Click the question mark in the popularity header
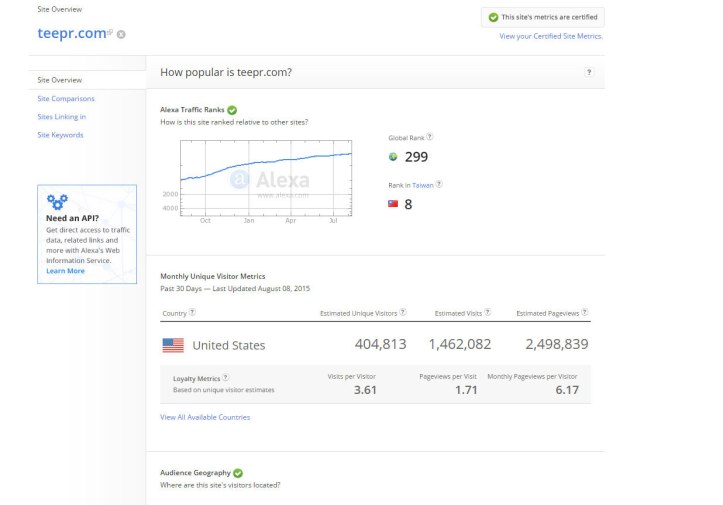Screen dimensions: 723x505 (x=589, y=72)
